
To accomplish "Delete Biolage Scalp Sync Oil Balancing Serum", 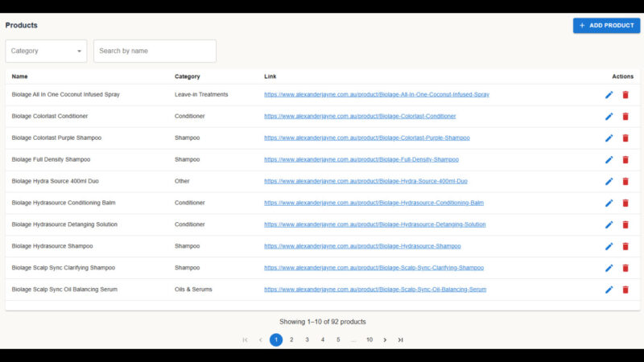I will [625, 290].
